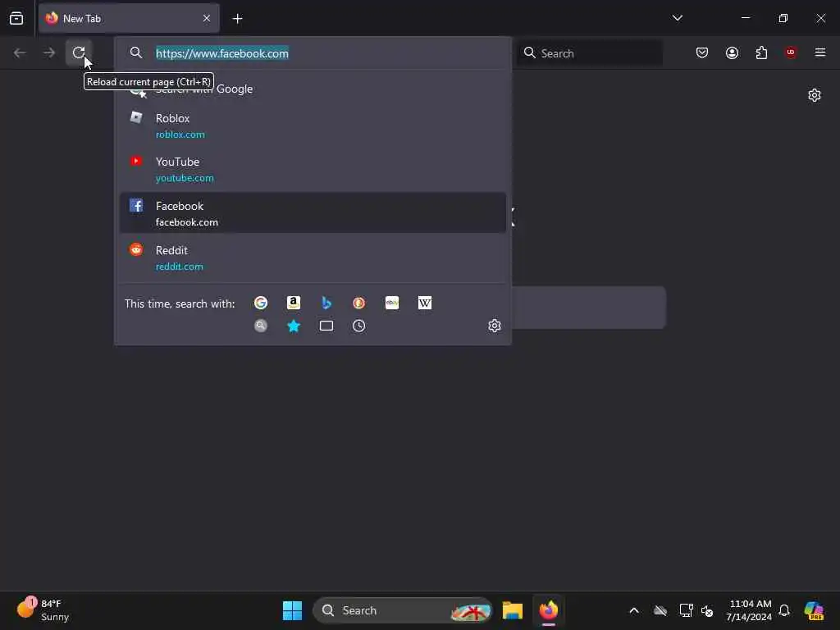Image resolution: width=840 pixels, height=630 pixels.
Task: Open the muted volume tray icon
Action: coord(707,610)
